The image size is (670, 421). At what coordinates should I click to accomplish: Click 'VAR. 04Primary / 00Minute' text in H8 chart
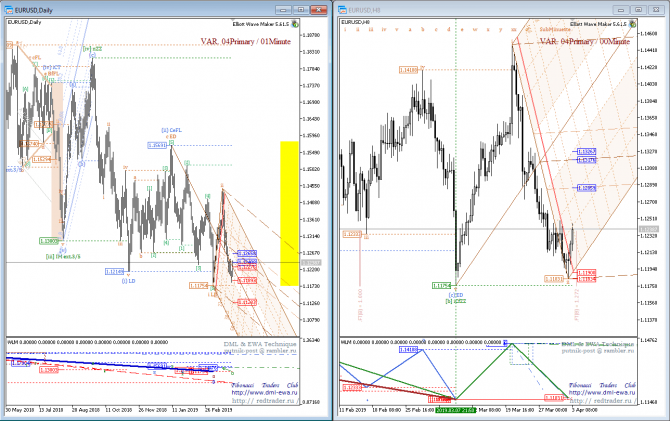(x=585, y=41)
